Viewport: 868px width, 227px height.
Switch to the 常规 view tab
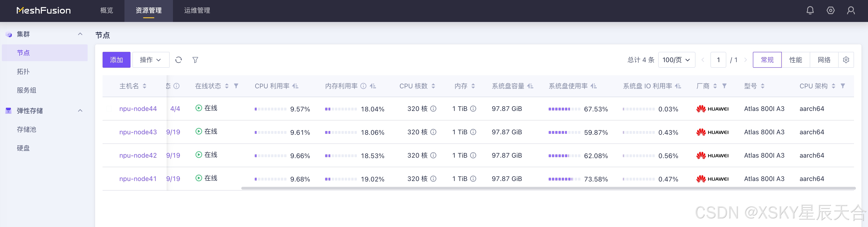(x=767, y=60)
